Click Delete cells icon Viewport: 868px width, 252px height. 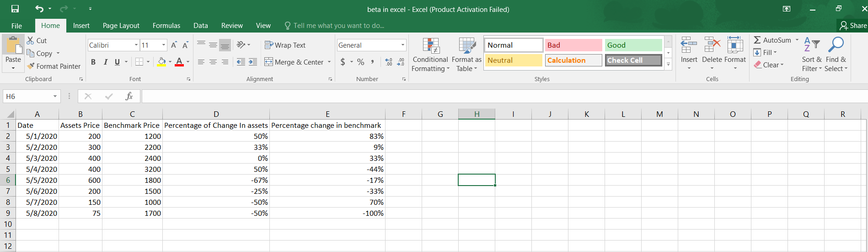click(712, 45)
